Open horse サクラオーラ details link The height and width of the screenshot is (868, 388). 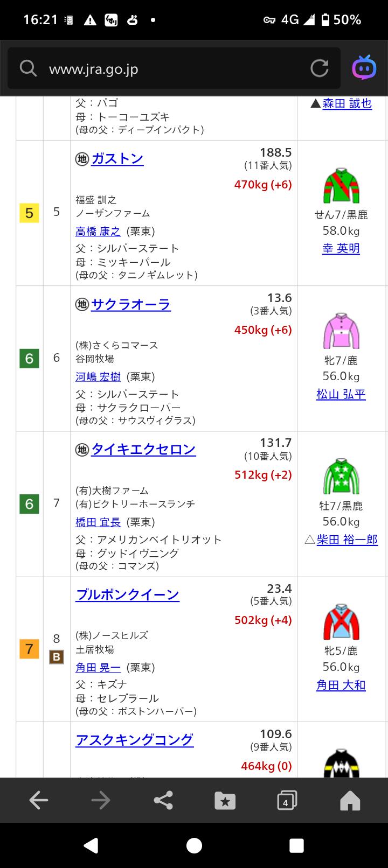coord(130,305)
